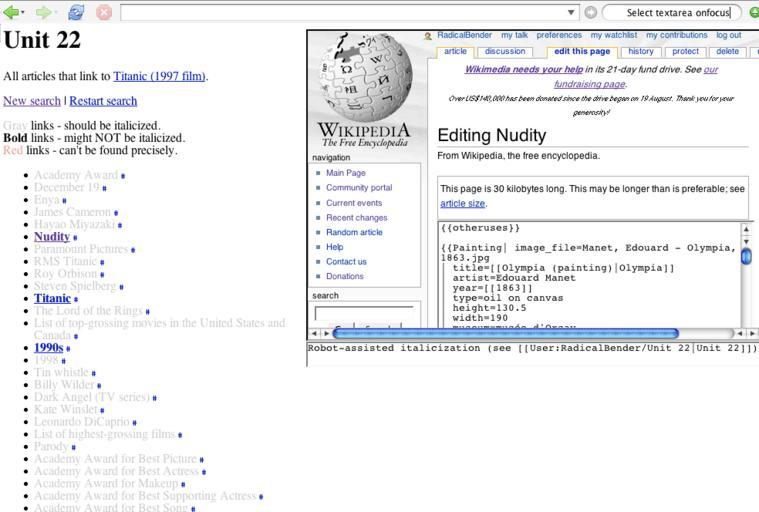Open the history tab
The image size is (759, 512).
point(641,51)
